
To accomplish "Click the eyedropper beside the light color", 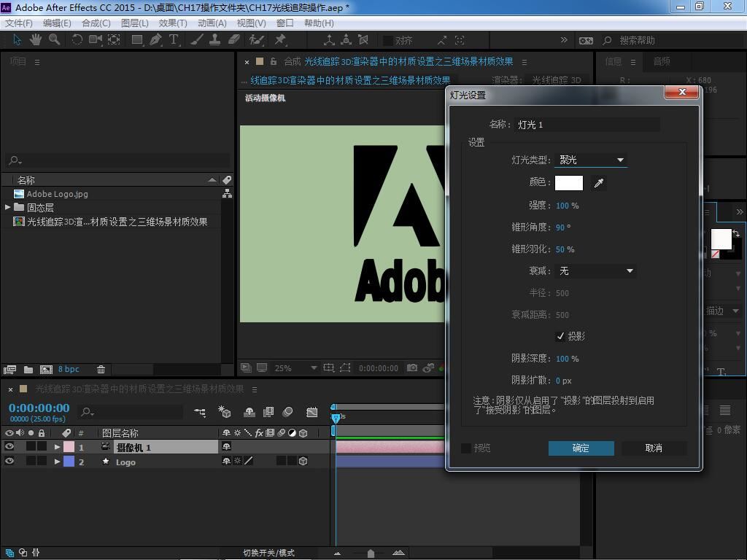I will pyautogui.click(x=599, y=183).
